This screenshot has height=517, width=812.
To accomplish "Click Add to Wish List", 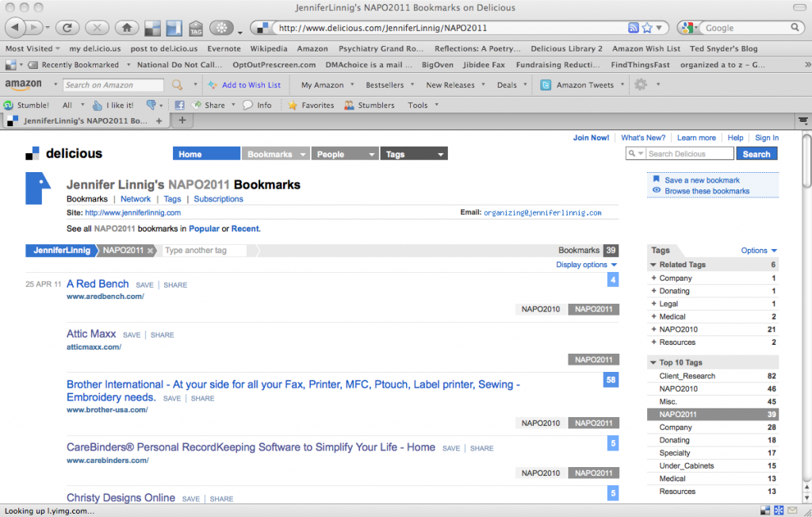I will pos(251,85).
